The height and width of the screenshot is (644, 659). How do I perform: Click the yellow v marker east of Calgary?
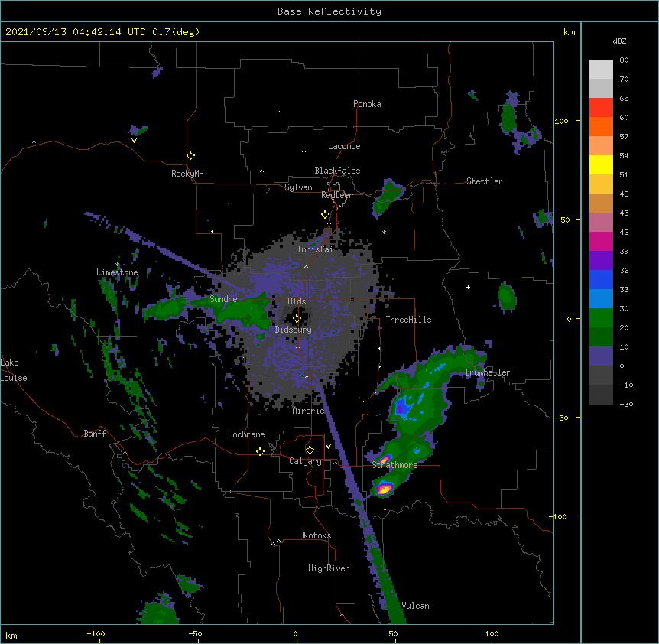click(x=328, y=447)
